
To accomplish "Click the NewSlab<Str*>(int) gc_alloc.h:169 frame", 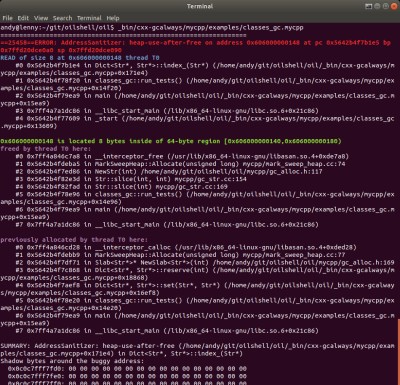I will 205,262.
